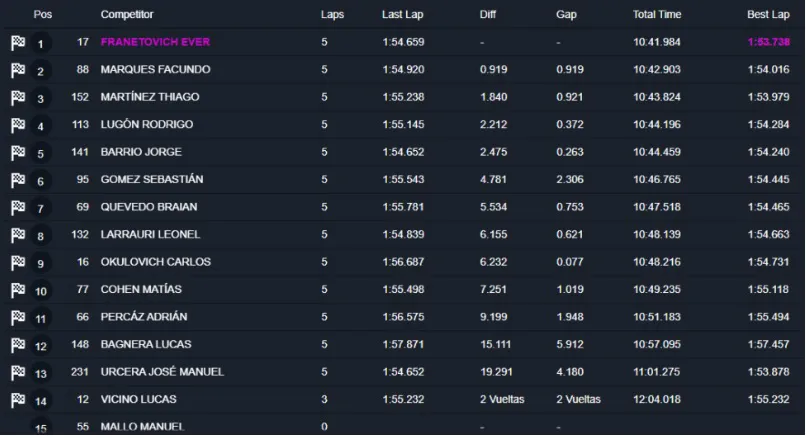This screenshot has width=806, height=438.
Task: Sort by the Pos column header
Action: point(42,15)
